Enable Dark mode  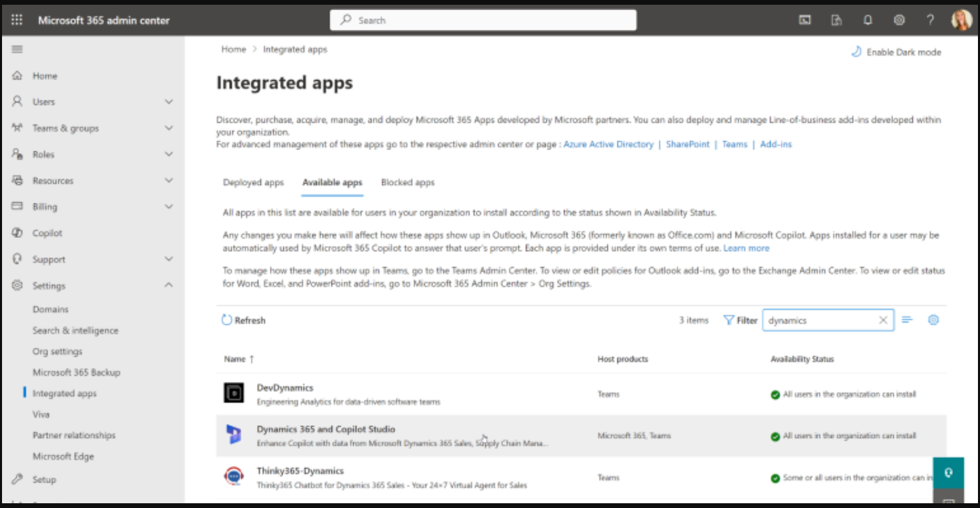click(x=896, y=52)
